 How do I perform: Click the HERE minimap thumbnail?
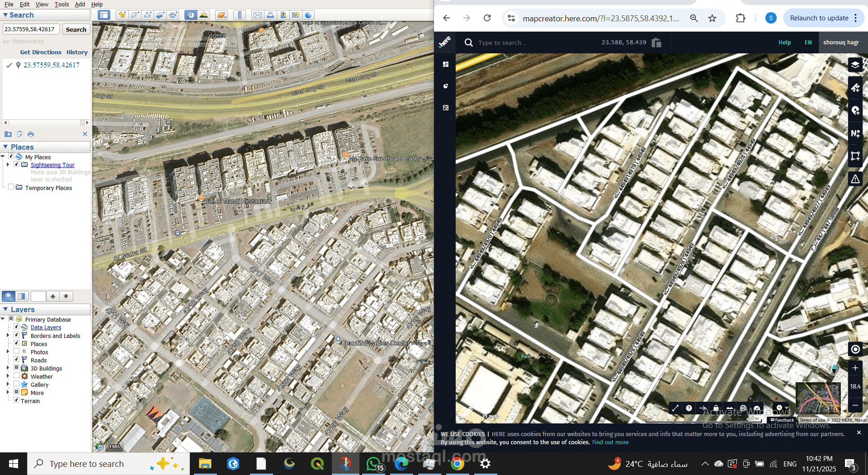818,399
